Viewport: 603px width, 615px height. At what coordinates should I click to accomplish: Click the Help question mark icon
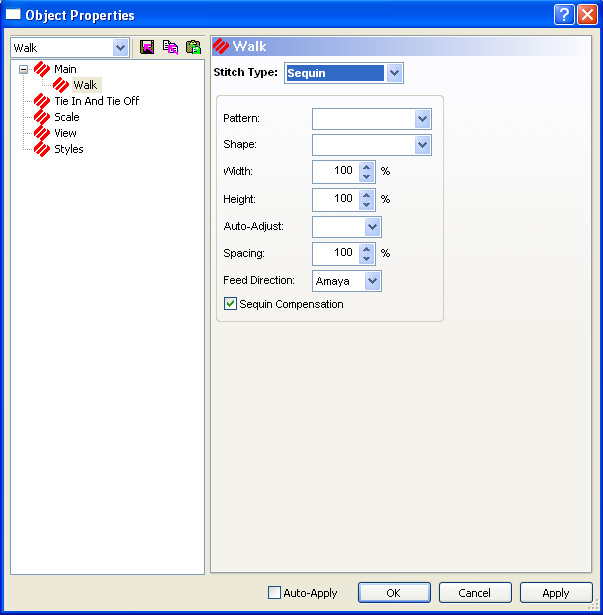coord(563,15)
